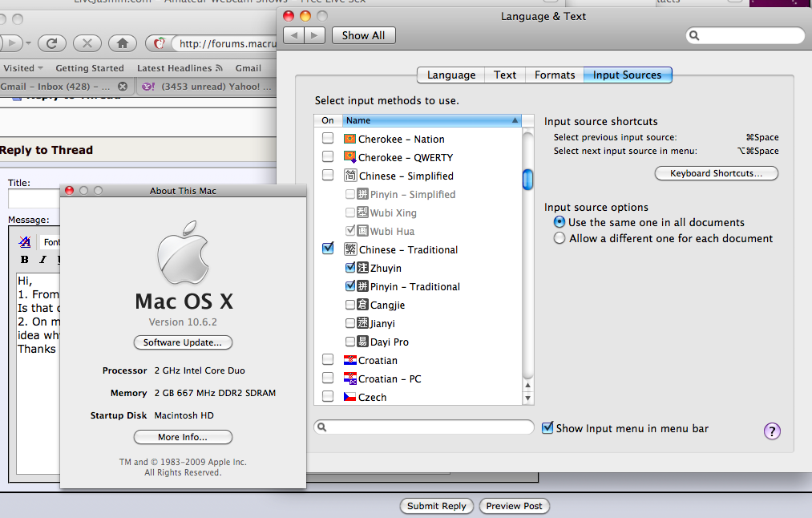Click the Firefox forward arrow button
Screen dimensions: 812x518
11,43
